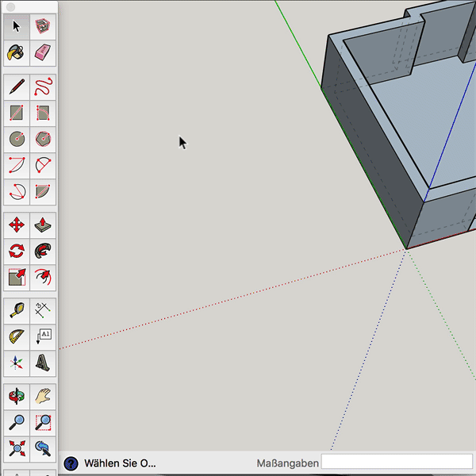Activate the Follow Me tool

click(43, 251)
